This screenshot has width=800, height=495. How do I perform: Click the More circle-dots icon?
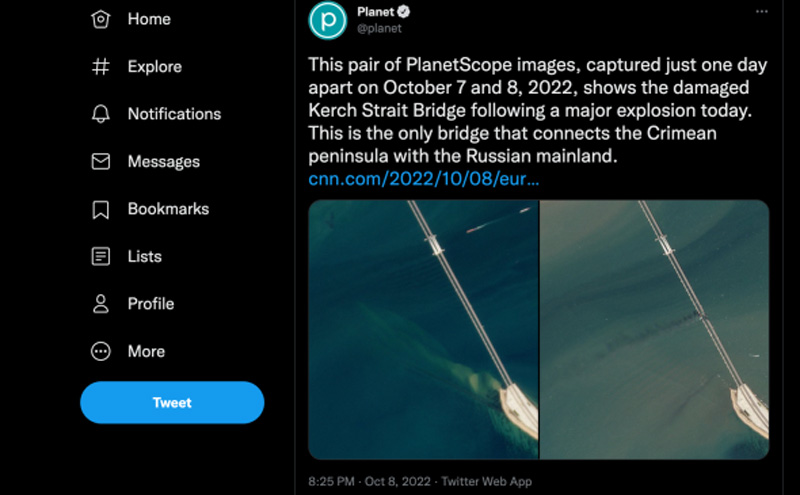(x=101, y=351)
